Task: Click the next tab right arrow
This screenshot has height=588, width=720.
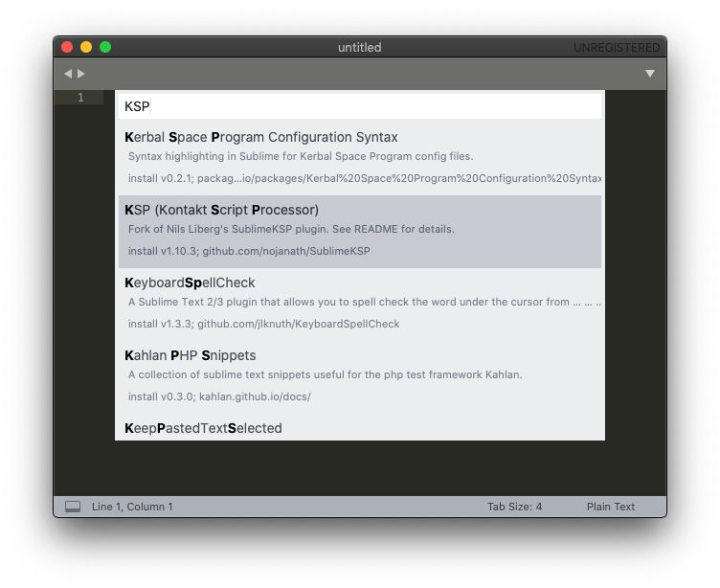Action: tap(81, 74)
